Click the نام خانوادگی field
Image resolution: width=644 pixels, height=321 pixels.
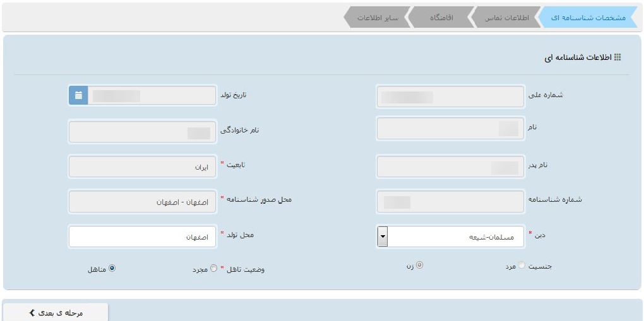point(142,132)
